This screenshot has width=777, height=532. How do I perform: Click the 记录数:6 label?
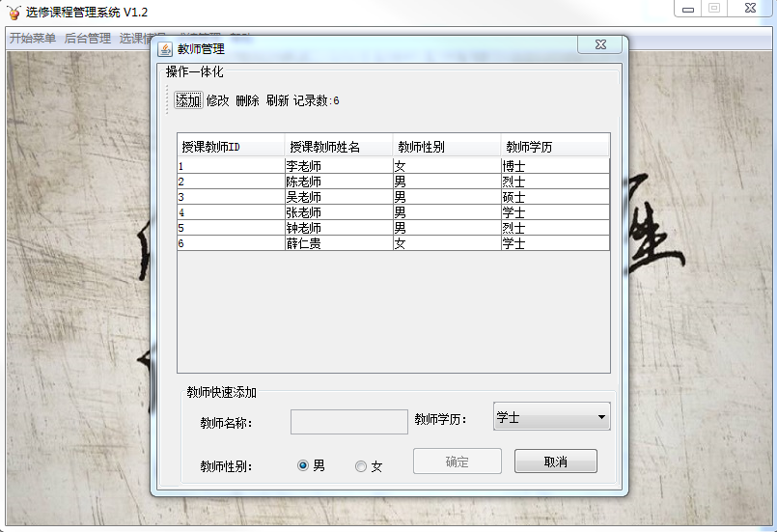pos(317,100)
